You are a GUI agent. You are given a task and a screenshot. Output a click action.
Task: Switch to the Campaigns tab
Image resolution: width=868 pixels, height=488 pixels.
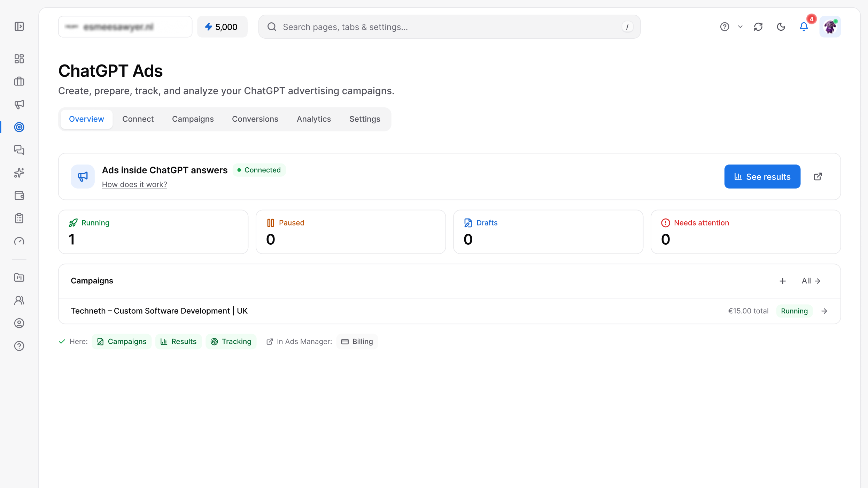193,119
